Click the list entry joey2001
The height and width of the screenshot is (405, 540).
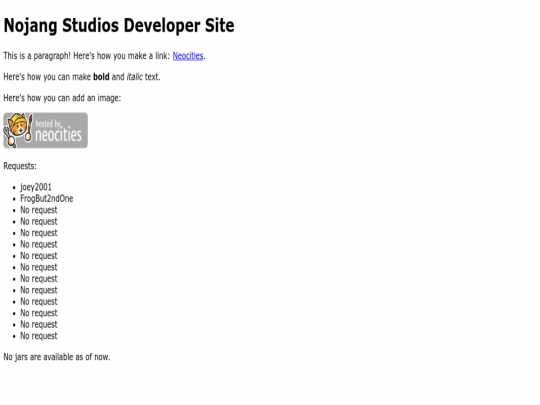click(x=36, y=187)
